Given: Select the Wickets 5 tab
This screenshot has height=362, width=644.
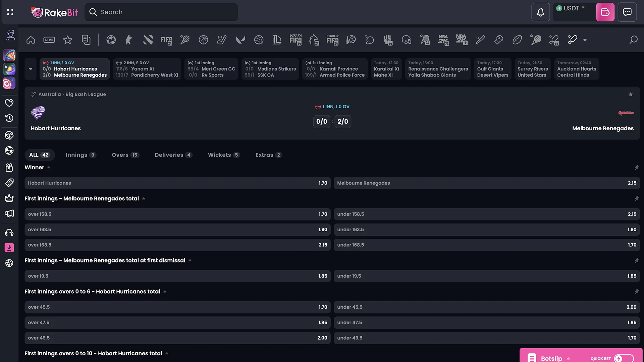Looking at the screenshot, I should [223, 155].
